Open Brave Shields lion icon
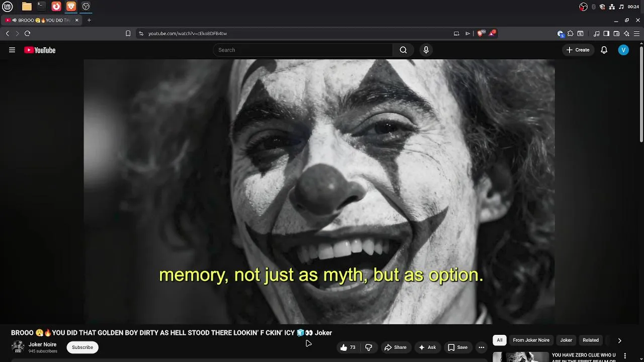This screenshot has width=644, height=362. [x=480, y=33]
